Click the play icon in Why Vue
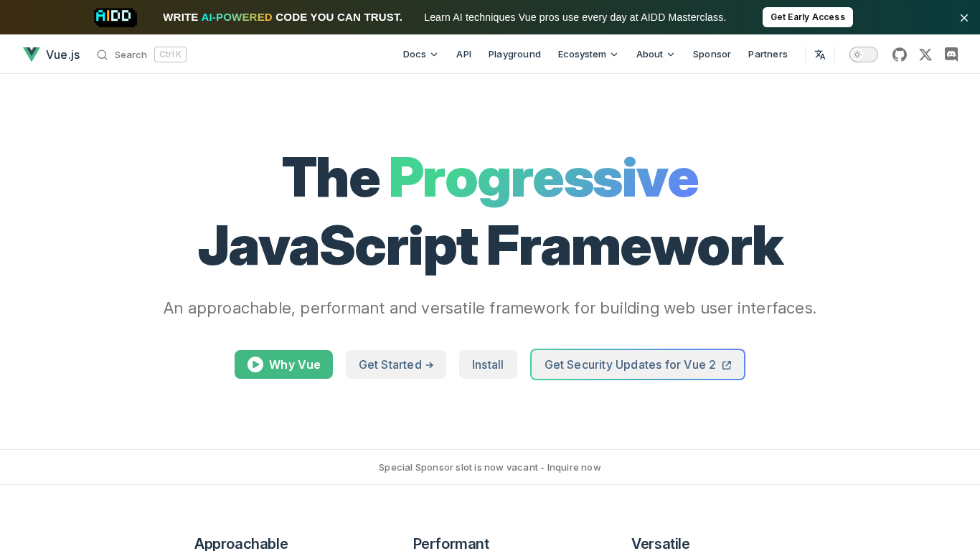 coord(255,364)
